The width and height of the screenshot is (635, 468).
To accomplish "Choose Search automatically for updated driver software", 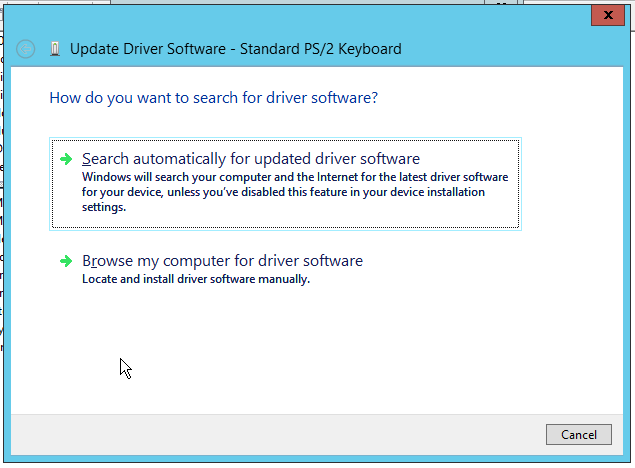I will click(x=286, y=184).
